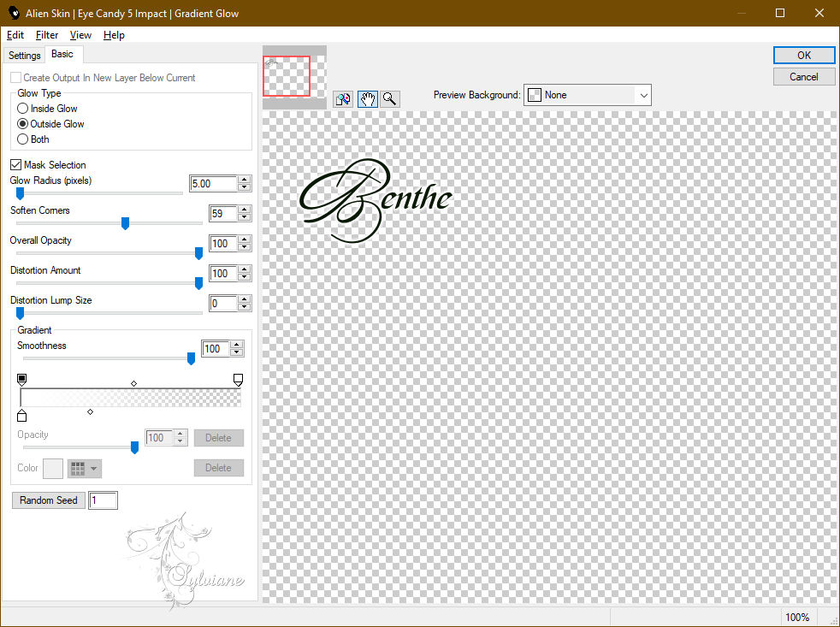Viewport: 840px width, 627px height.
Task: Select the hand pan tool
Action: (368, 99)
